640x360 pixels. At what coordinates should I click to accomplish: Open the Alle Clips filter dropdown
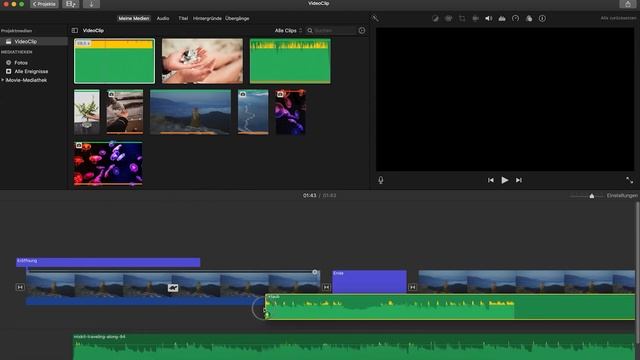coord(288,31)
